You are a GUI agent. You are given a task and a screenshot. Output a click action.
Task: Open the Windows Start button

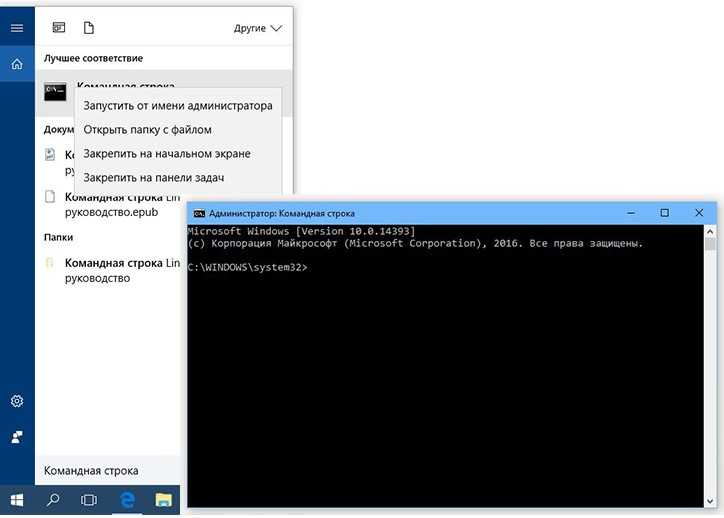tap(17, 500)
